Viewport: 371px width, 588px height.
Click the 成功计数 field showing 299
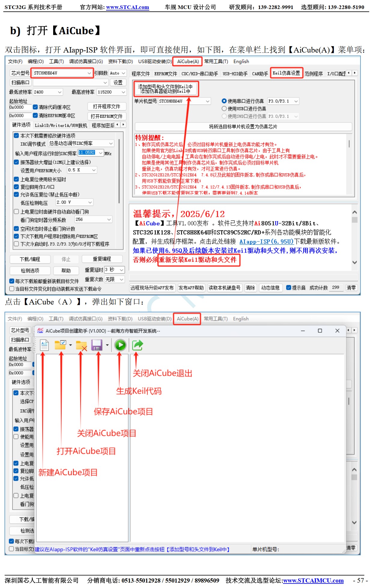pyautogui.click(x=336, y=287)
